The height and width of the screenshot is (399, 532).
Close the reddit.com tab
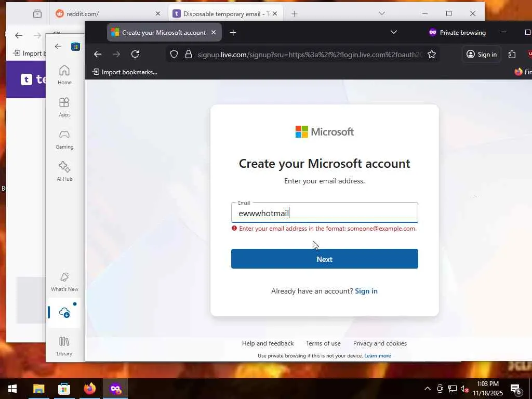tap(158, 14)
